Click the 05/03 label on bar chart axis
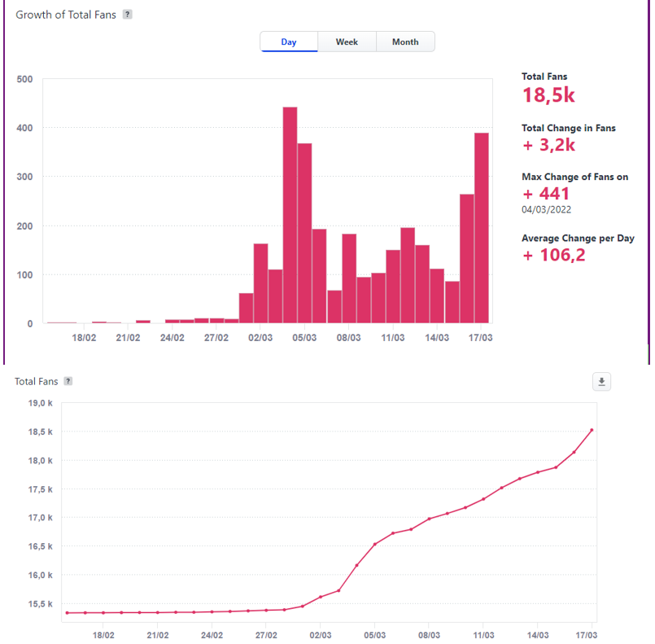The image size is (655, 644). pos(304,338)
